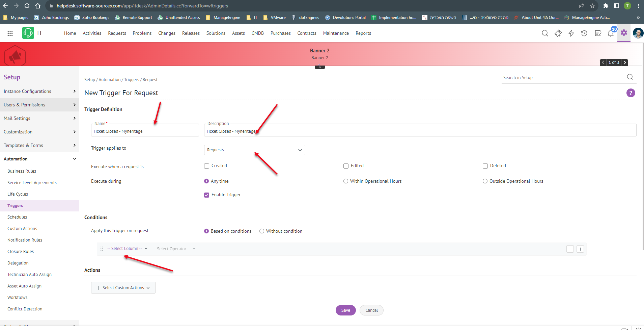The height and width of the screenshot is (330, 644).
Task: Click the purple help question mark icon
Action: pyautogui.click(x=631, y=93)
